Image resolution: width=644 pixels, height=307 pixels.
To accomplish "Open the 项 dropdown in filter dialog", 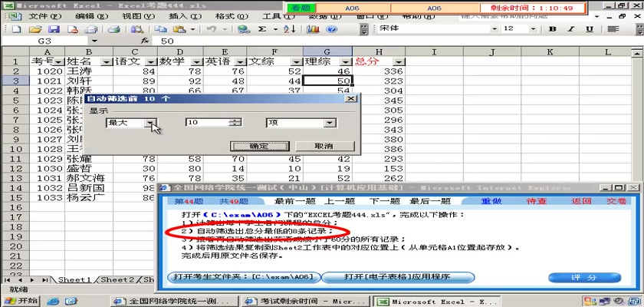I will tap(329, 123).
